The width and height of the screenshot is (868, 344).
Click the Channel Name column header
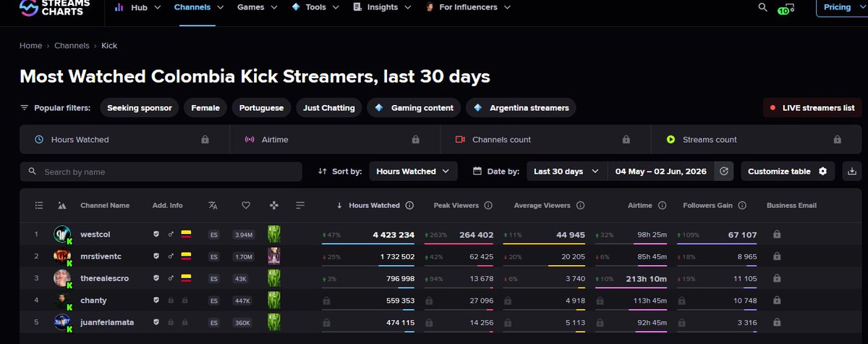(x=105, y=206)
